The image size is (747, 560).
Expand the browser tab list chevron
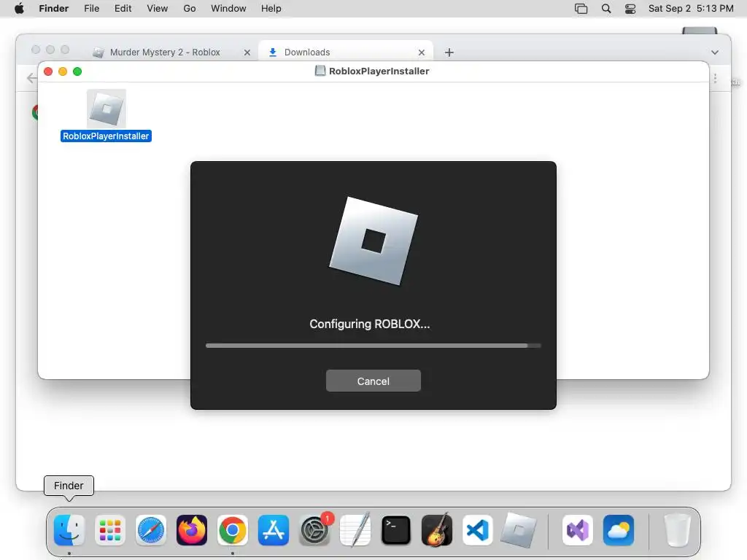click(715, 52)
